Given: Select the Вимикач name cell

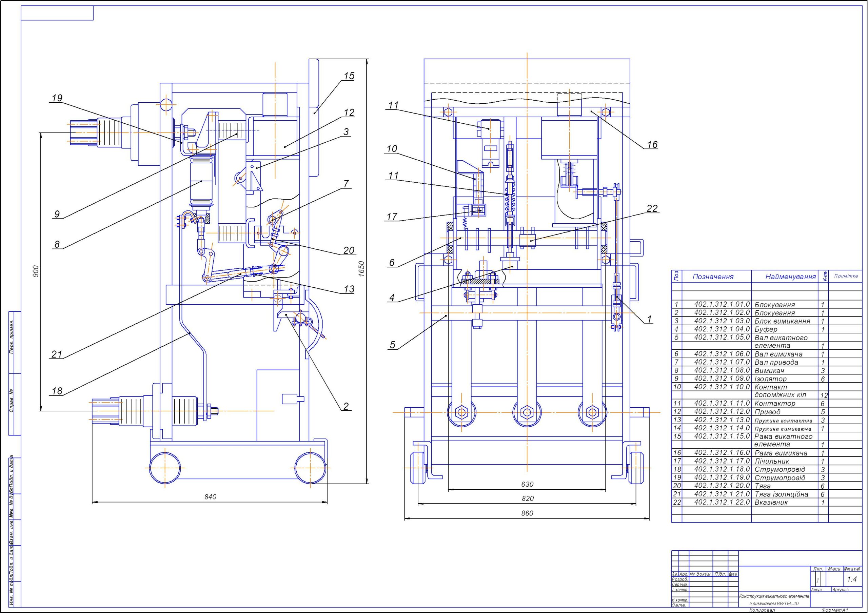Looking at the screenshot, I should 769,370.
